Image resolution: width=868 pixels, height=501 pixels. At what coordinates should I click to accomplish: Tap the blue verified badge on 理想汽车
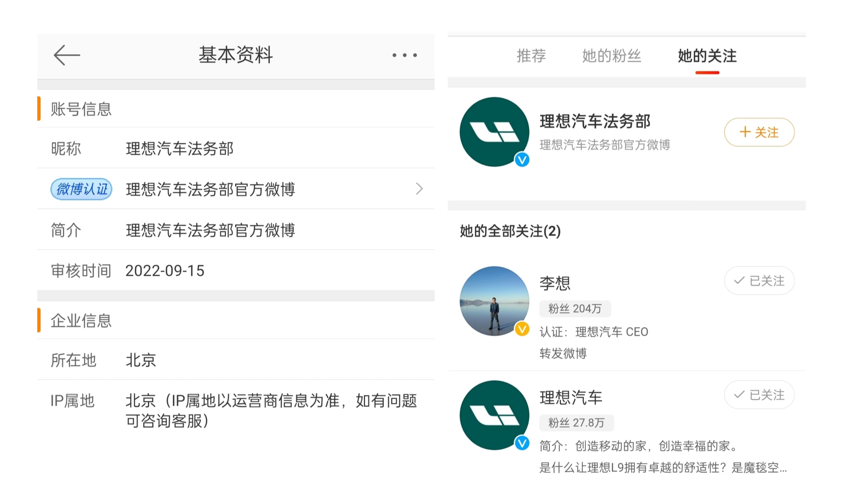[x=522, y=443]
